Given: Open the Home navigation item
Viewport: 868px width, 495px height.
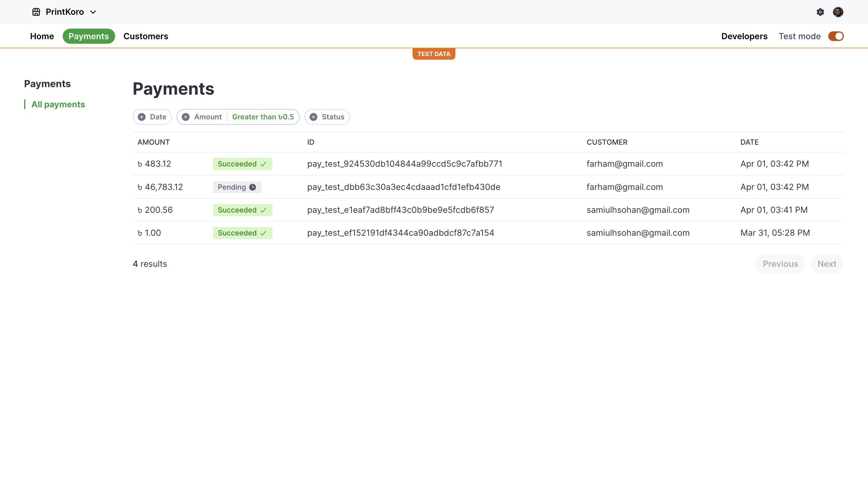Looking at the screenshot, I should pyautogui.click(x=42, y=36).
